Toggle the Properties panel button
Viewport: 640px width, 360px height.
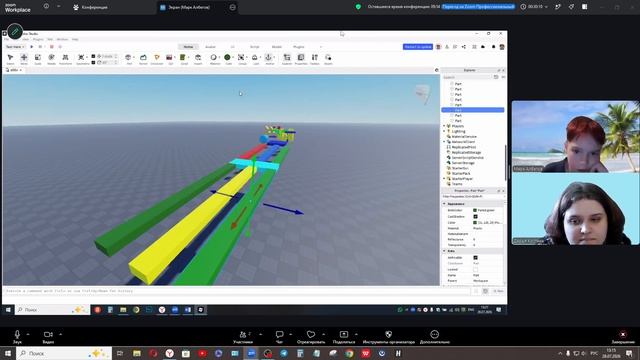(x=301, y=59)
